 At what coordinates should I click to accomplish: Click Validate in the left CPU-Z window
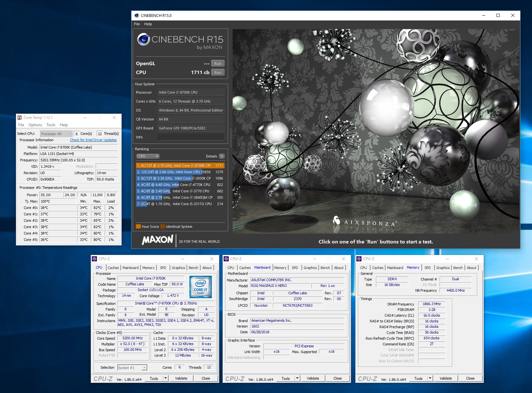(x=181, y=378)
